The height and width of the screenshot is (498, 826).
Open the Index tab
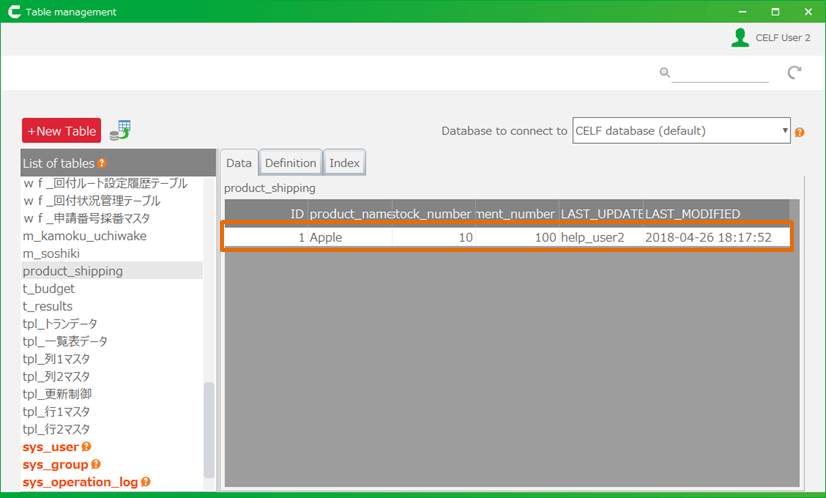[344, 163]
